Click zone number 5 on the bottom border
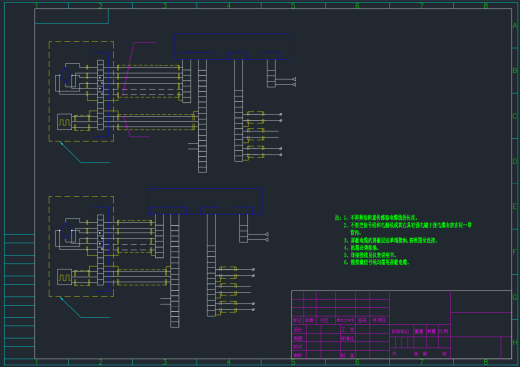The height and width of the screenshot is (367, 520). pyautogui.click(x=293, y=362)
